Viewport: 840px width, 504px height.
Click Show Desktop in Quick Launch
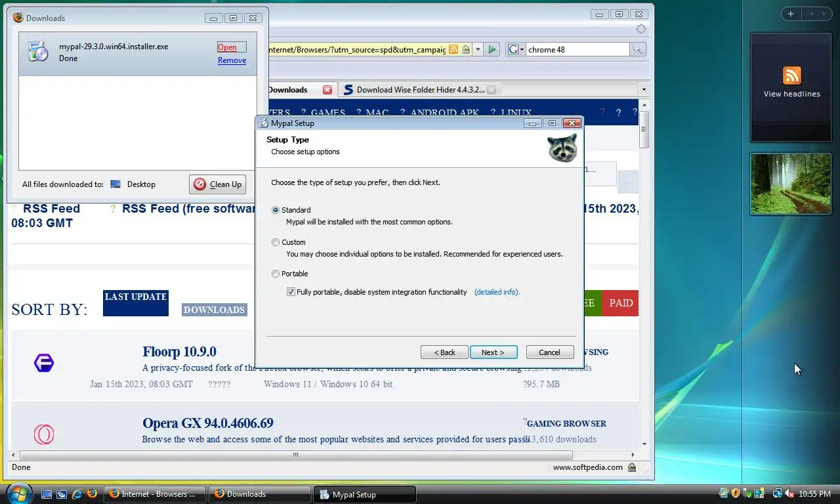47,494
